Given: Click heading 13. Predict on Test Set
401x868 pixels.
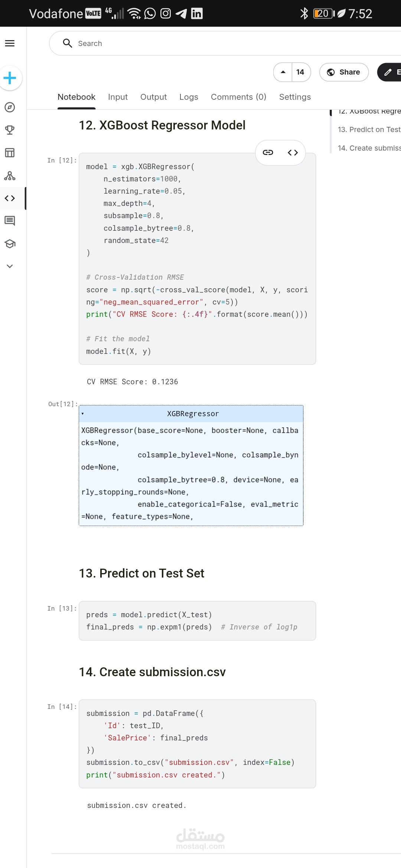Looking at the screenshot, I should [141, 573].
